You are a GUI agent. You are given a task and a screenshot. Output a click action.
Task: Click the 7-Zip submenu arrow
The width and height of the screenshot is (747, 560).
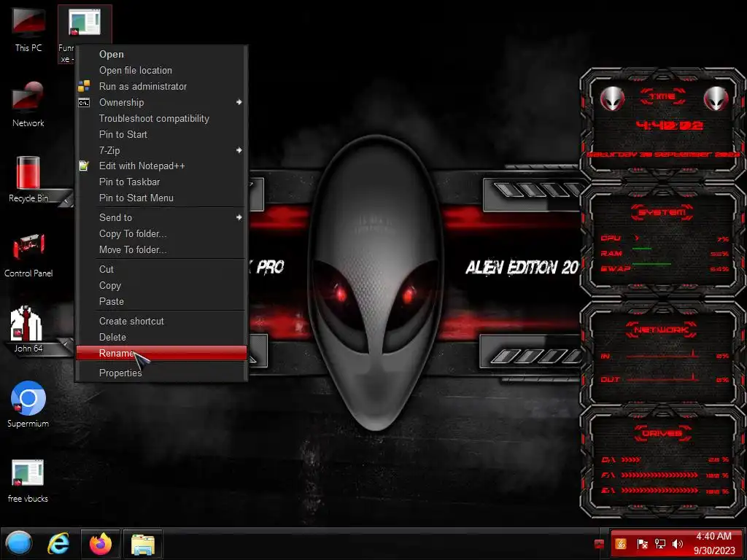point(239,150)
